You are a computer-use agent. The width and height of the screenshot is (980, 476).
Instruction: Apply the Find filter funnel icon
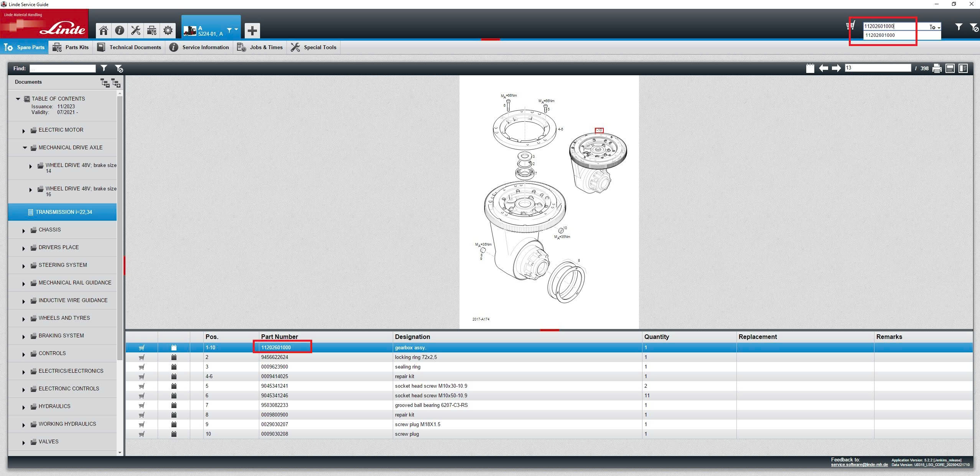104,68
